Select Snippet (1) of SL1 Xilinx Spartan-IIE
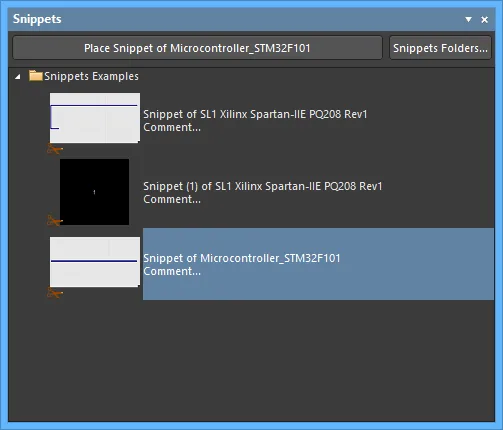503x430 pixels. (263, 186)
